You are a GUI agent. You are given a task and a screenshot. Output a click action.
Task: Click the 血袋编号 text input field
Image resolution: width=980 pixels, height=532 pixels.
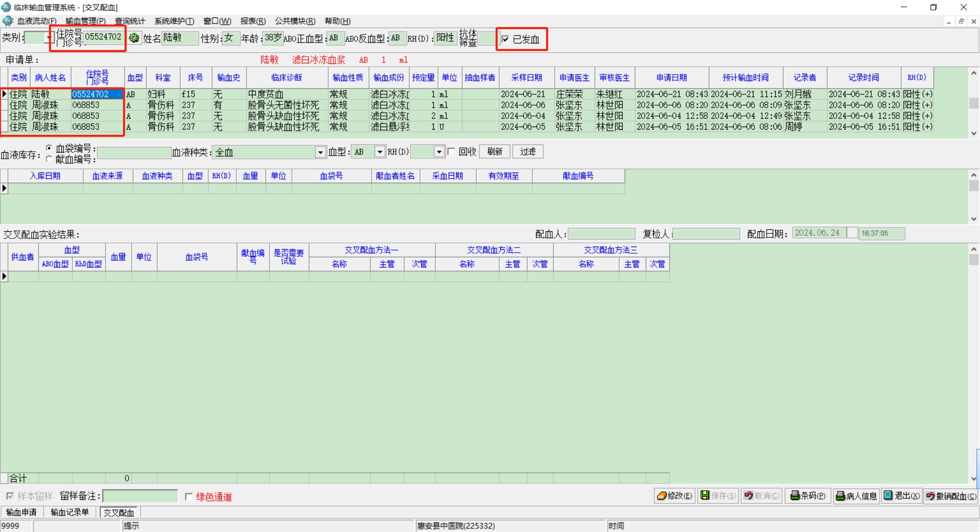(134, 153)
